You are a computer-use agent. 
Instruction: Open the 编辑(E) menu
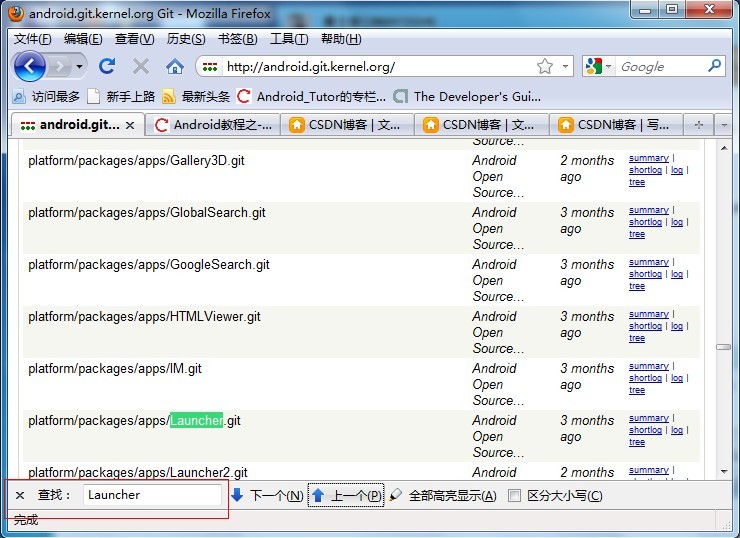(x=83, y=39)
